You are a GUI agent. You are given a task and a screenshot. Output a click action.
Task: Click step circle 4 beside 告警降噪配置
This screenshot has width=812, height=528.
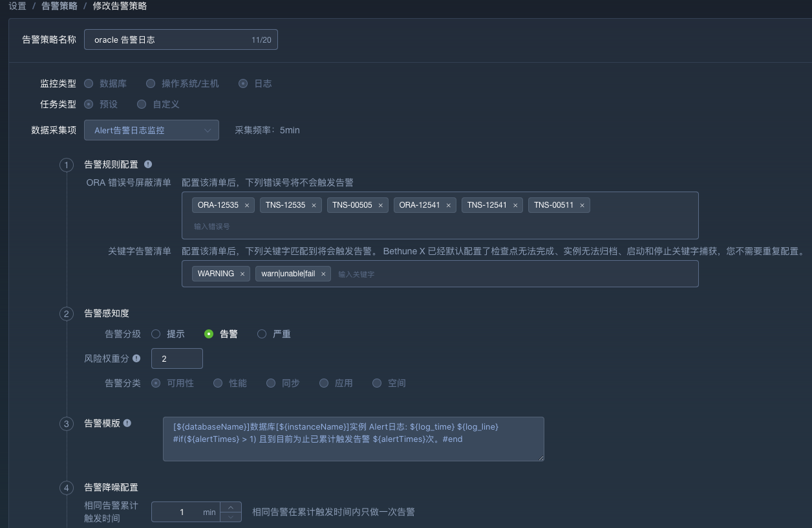[x=67, y=487]
